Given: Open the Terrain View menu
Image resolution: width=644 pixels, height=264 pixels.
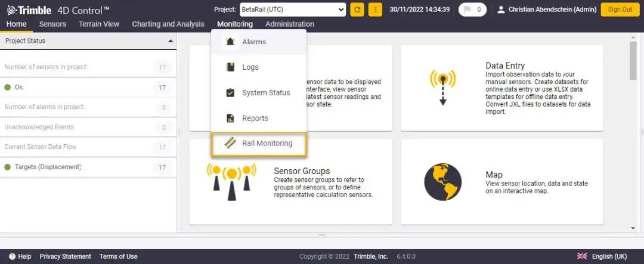Looking at the screenshot, I should [x=99, y=24].
